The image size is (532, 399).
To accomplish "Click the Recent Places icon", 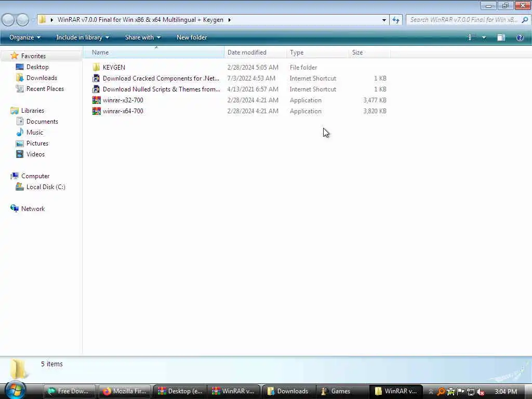I will click(20, 88).
